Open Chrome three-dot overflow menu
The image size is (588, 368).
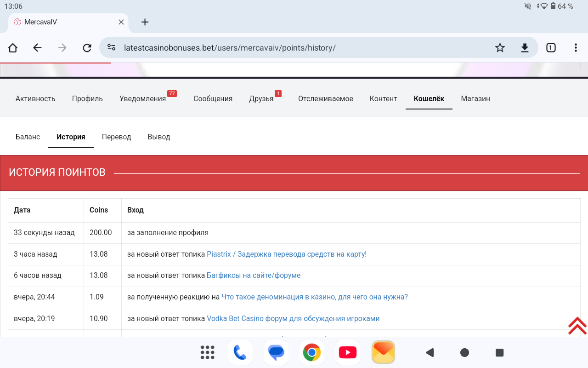(x=576, y=48)
